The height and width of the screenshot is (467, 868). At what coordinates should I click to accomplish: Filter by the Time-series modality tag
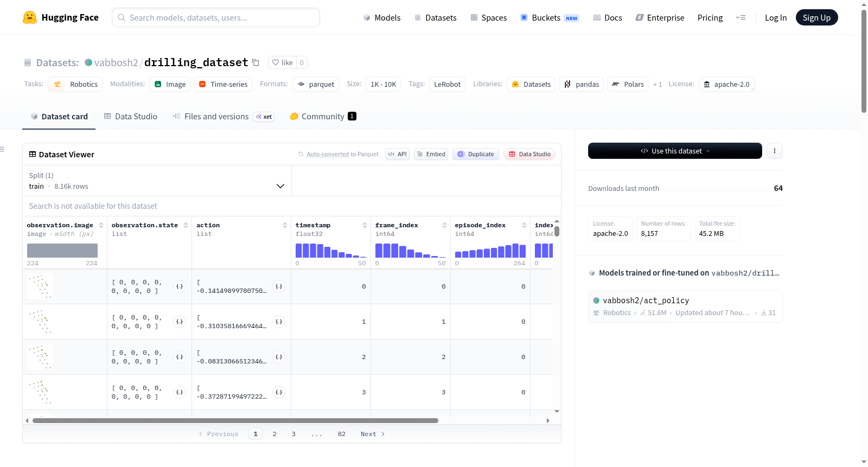coord(223,84)
